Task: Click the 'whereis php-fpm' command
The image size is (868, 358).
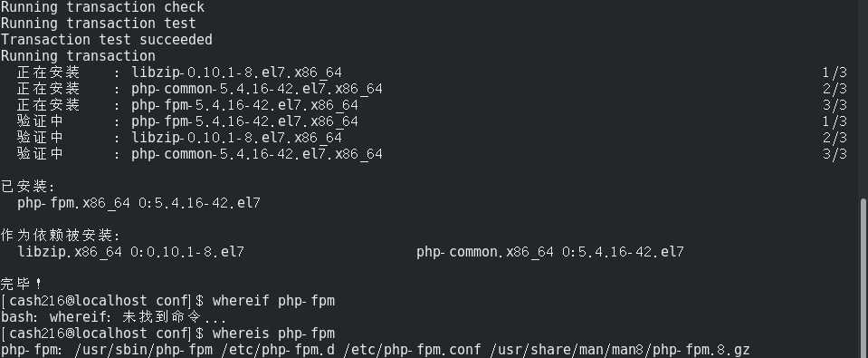Action: point(273,334)
